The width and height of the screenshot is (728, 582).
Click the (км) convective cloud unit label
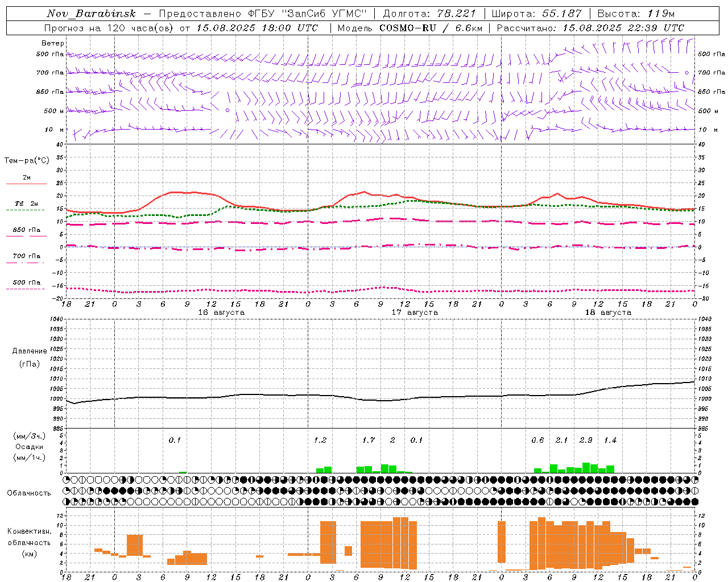point(29,554)
